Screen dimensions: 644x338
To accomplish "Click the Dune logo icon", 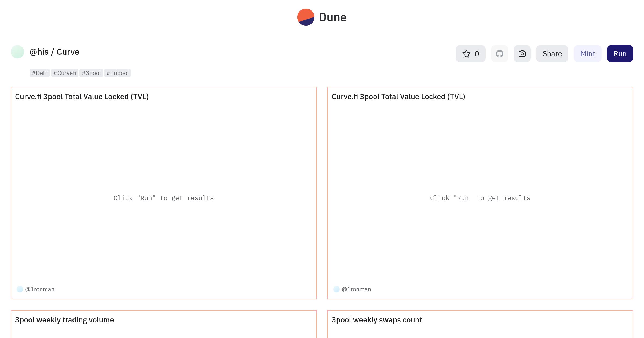I will pos(306,17).
